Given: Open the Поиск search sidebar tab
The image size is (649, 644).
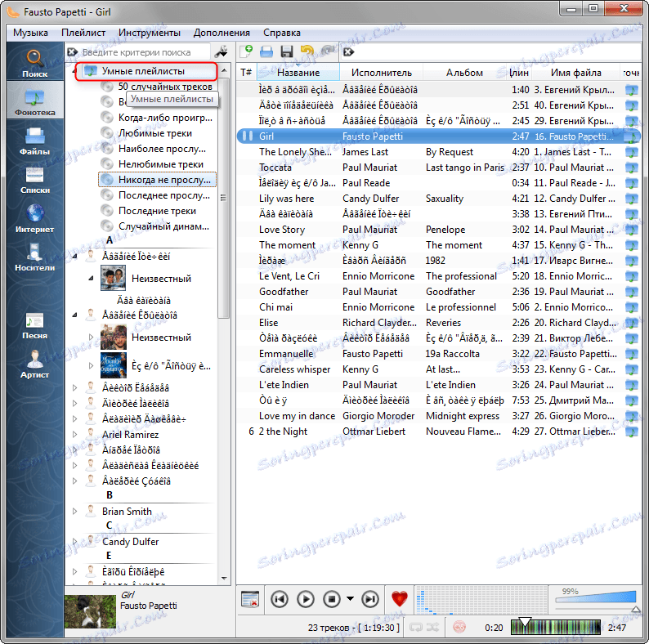Looking at the screenshot, I should [35, 63].
